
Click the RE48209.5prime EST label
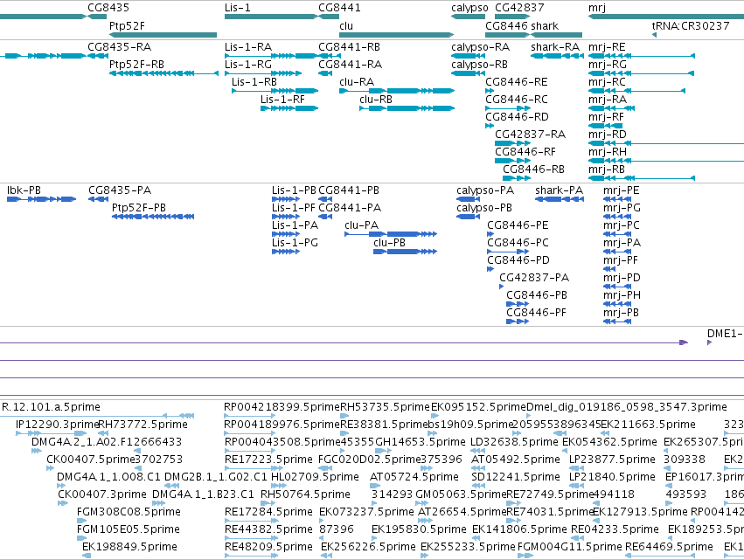(x=268, y=547)
